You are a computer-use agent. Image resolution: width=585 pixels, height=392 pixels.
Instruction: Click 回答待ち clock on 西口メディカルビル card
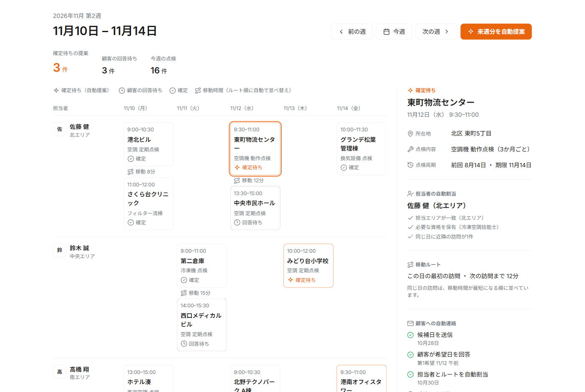coord(184,344)
